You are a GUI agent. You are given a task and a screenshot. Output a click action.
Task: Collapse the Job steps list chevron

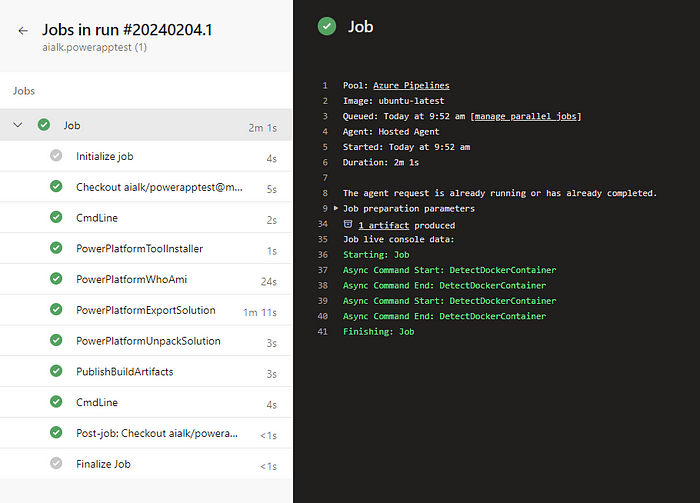point(18,125)
